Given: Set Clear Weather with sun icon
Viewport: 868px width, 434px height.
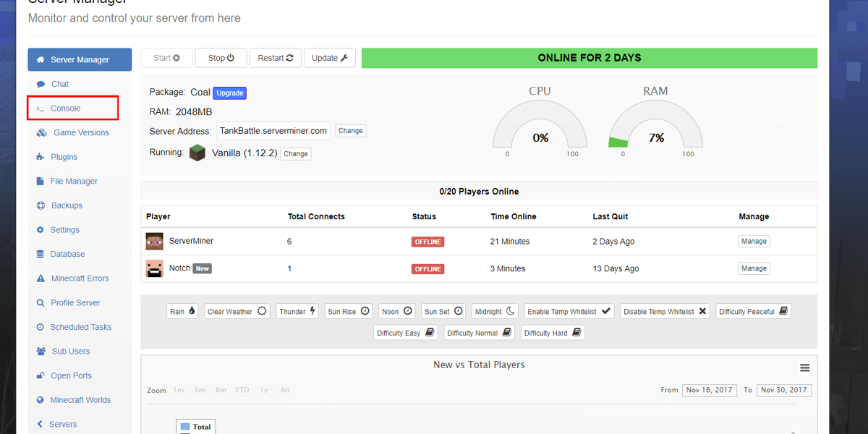Looking at the screenshot, I should 237,312.
